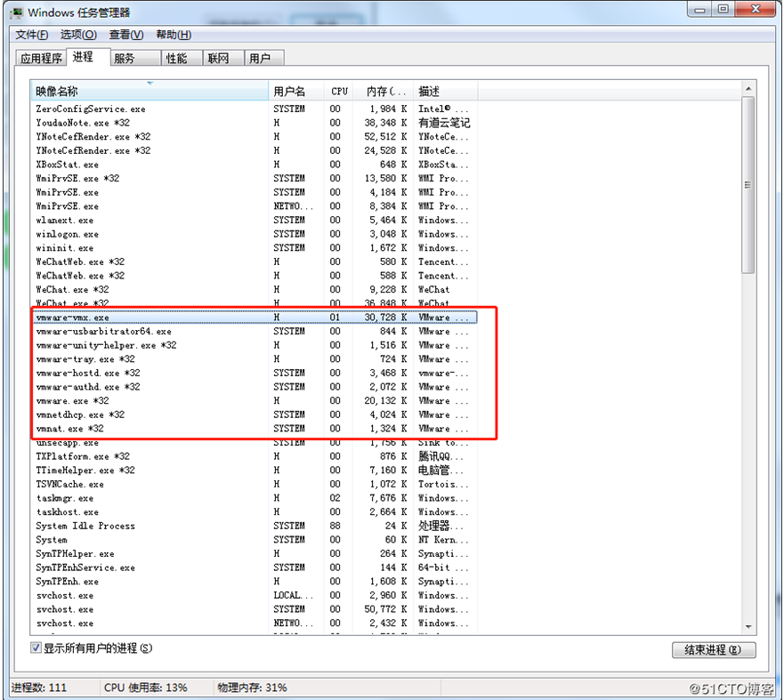Screen dimensions: 784x700
Task: Switch to the 联网 tab
Action: point(218,59)
